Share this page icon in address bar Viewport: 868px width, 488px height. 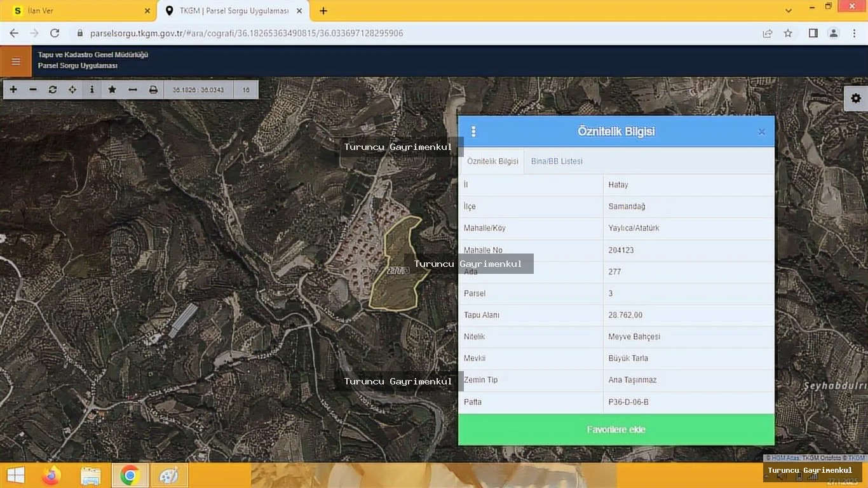click(768, 33)
